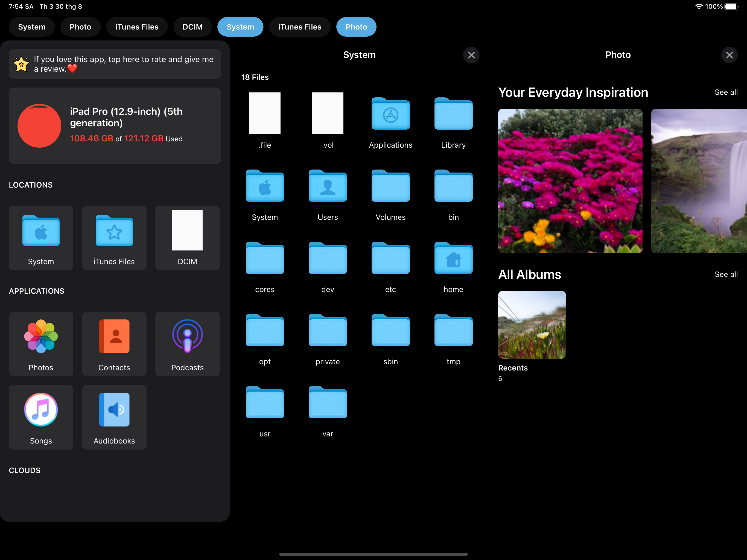Viewport: 747px width, 560px height.
Task: Open the pink flowers inspiration photo
Action: (570, 181)
